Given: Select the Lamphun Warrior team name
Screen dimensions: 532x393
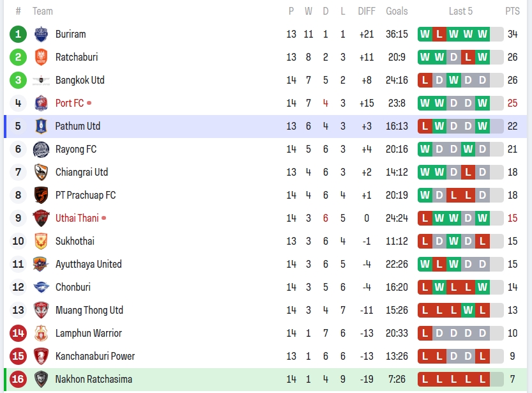Looking at the screenshot, I should point(88,333).
